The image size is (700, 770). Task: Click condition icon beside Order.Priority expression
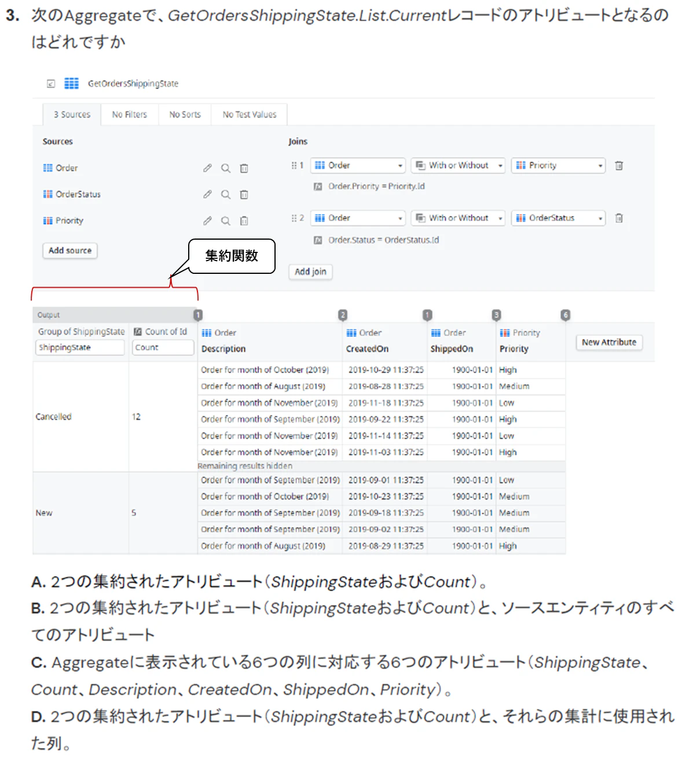(317, 186)
